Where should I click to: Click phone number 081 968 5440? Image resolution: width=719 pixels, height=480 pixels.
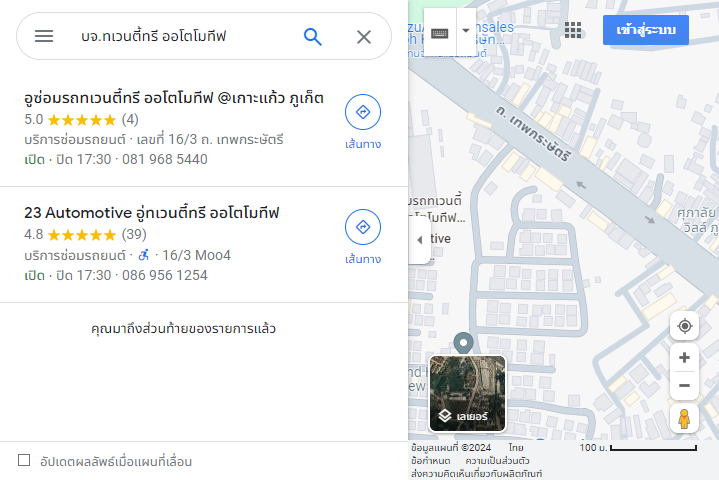(x=165, y=160)
